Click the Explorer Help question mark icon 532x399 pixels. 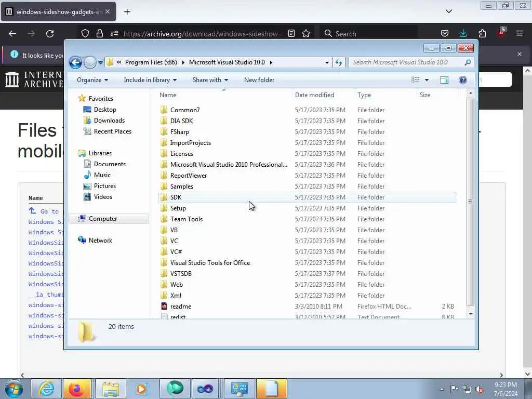click(x=463, y=80)
